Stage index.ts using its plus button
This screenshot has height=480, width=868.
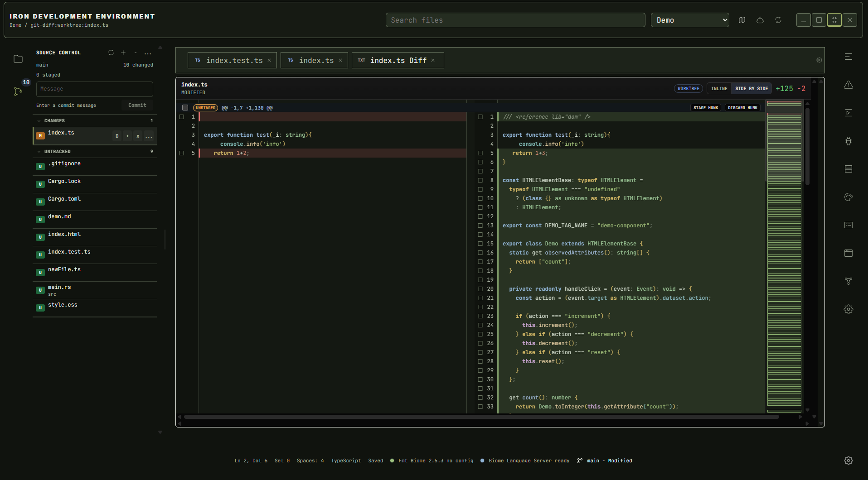(127, 136)
